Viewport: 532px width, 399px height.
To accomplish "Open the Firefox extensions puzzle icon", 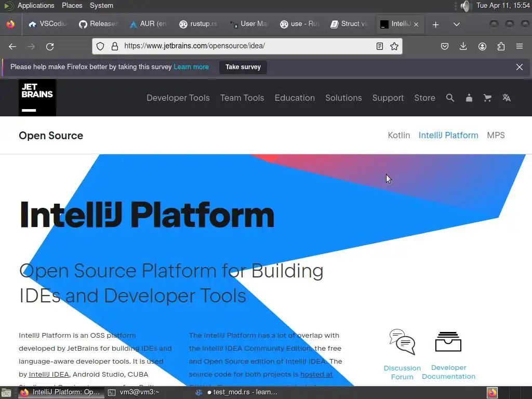I will 501,46.
